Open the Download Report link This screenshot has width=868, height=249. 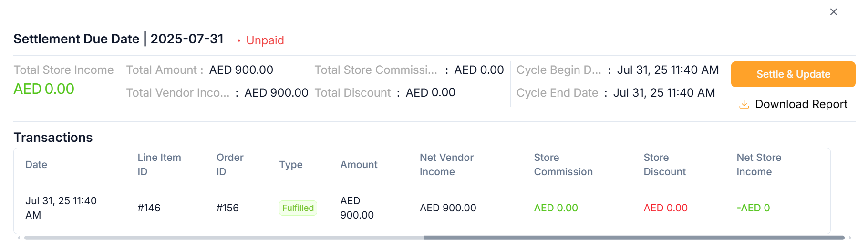tap(801, 104)
